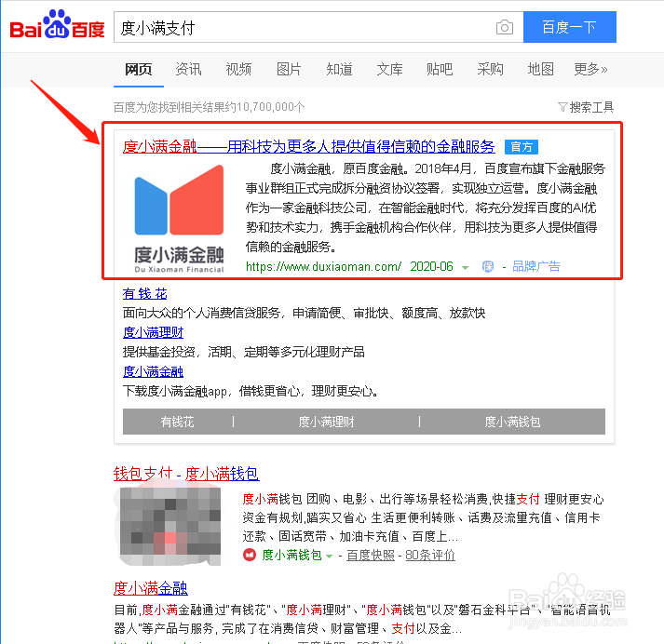Click the green 度小满钱包 source name
664x644 pixels.
(291, 555)
